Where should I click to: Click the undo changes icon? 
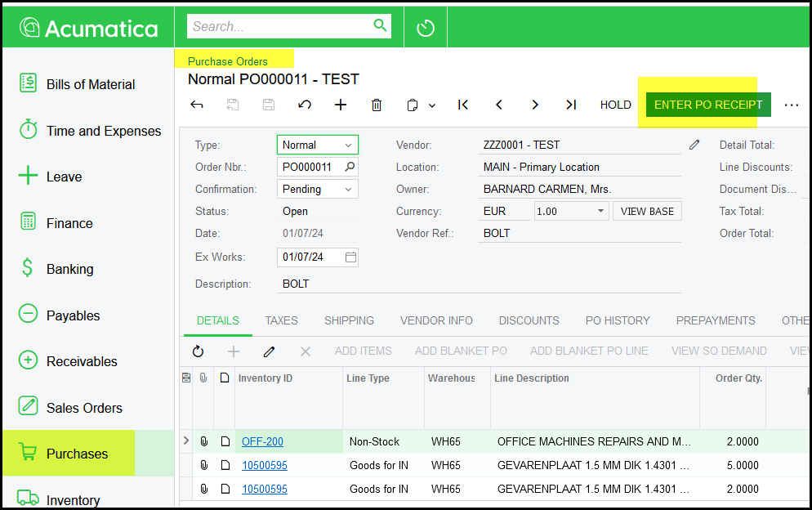pos(305,105)
